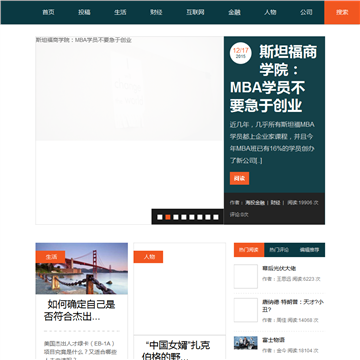Viewport: 360px width, 360px height.
Task: Open sidebar article 富士物语
Action: click(273, 340)
